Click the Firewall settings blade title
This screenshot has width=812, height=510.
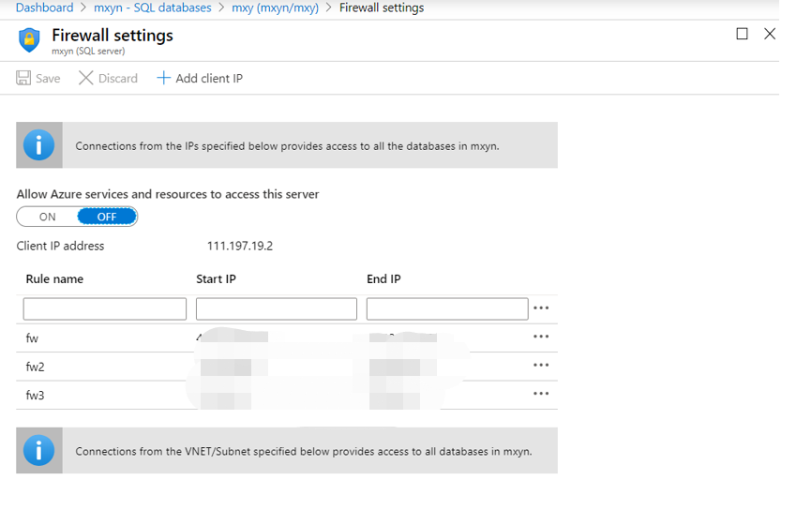pos(113,36)
